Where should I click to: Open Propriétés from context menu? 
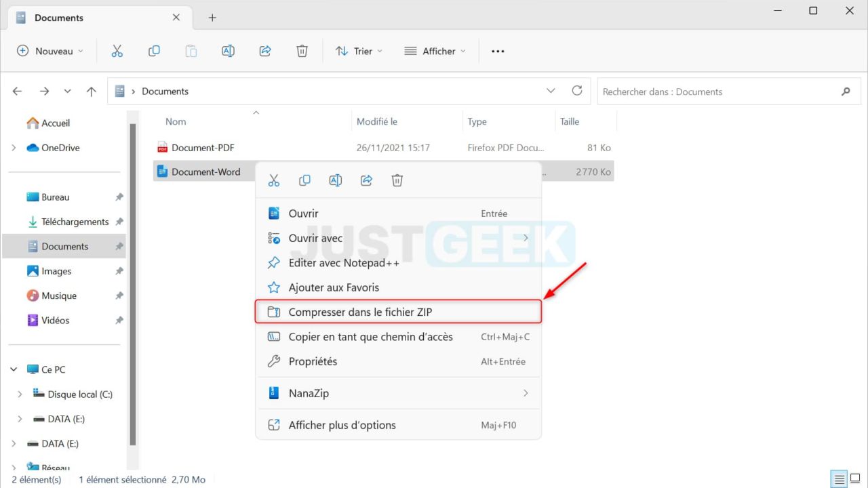coord(398,361)
